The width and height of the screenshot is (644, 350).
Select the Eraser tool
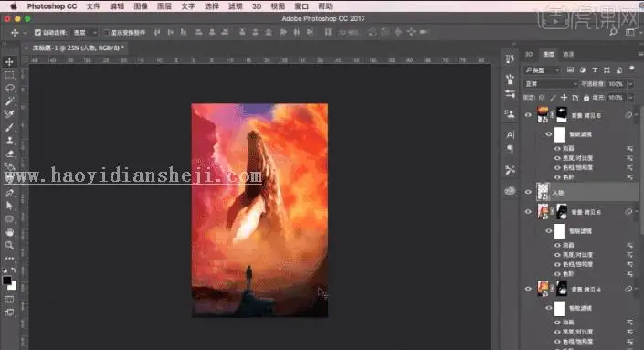9,154
